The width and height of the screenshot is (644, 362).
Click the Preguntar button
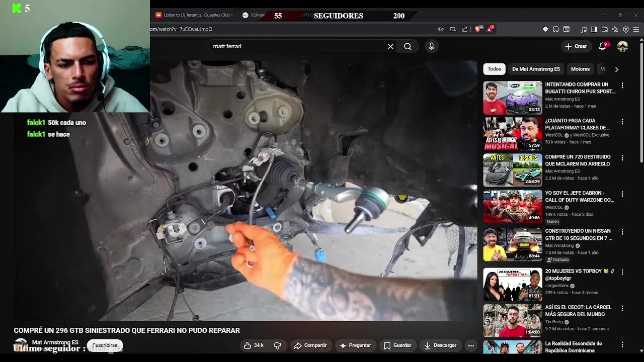355,345
